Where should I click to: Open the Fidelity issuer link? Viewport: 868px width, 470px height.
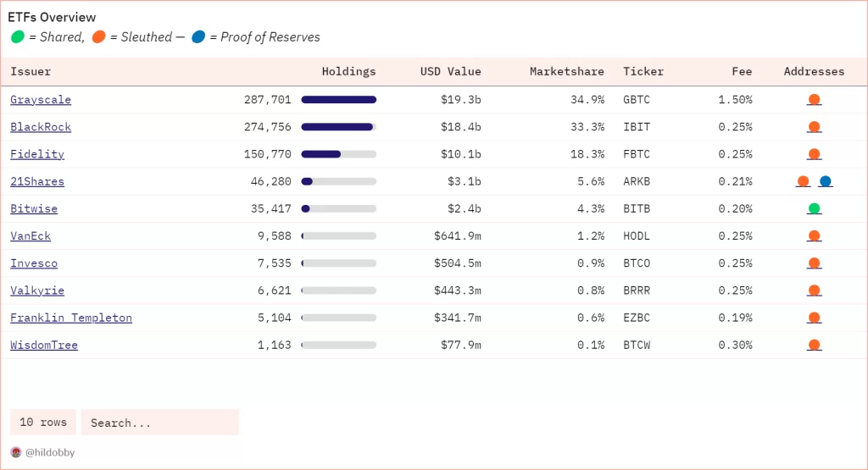pyautogui.click(x=37, y=154)
